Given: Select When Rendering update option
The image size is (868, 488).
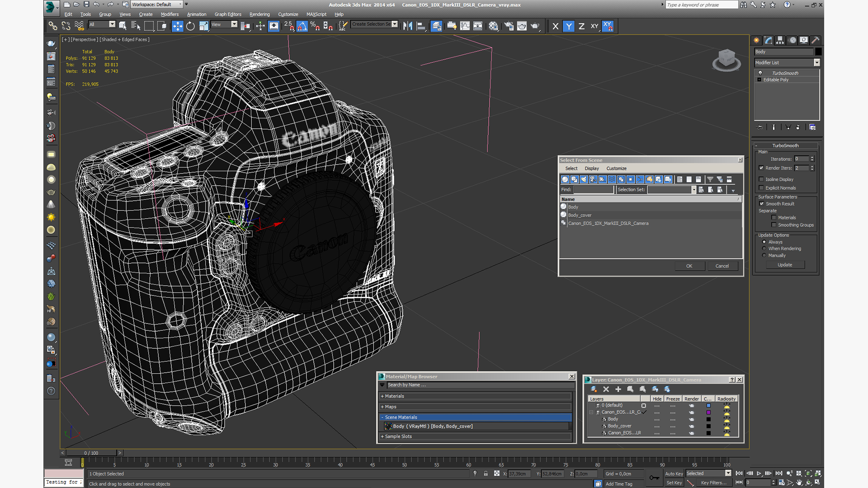Looking at the screenshot, I should (764, 249).
